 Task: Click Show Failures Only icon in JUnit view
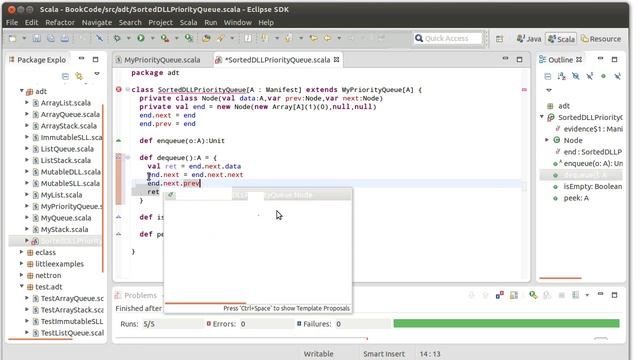500,295
